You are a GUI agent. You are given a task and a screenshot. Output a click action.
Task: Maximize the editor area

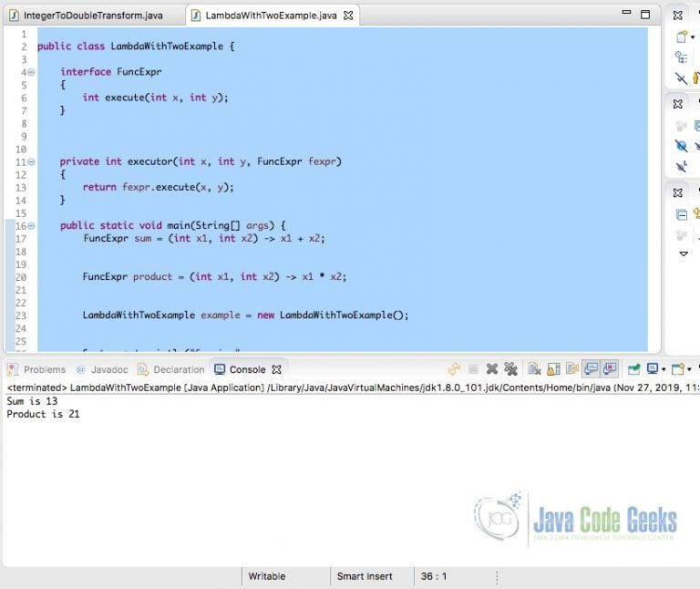(645, 15)
